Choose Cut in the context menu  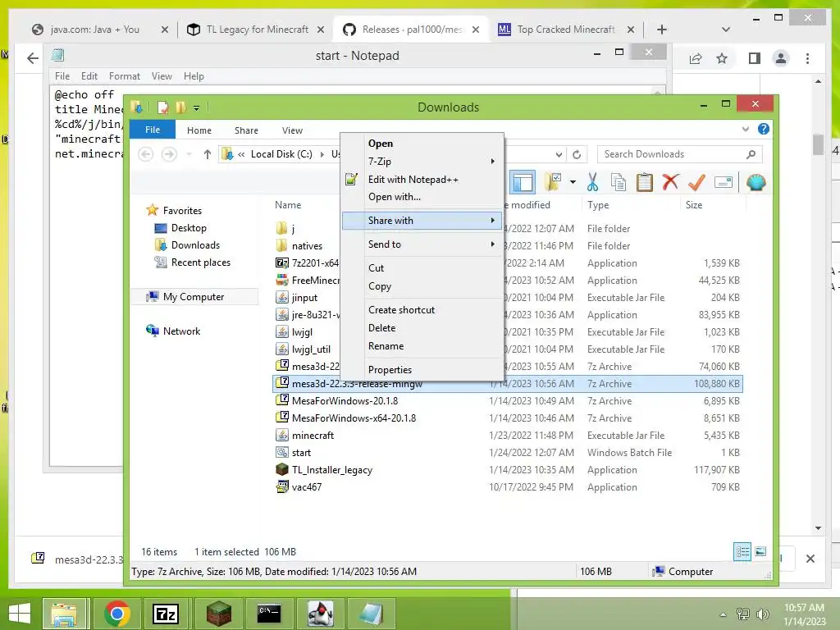coord(422,268)
